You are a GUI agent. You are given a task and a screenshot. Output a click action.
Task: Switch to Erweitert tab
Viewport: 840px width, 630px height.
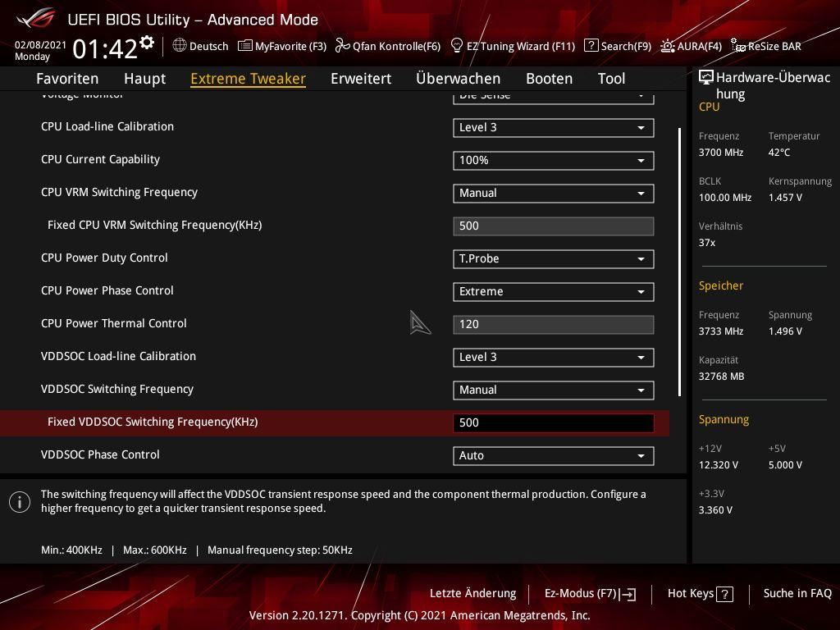[361, 79]
